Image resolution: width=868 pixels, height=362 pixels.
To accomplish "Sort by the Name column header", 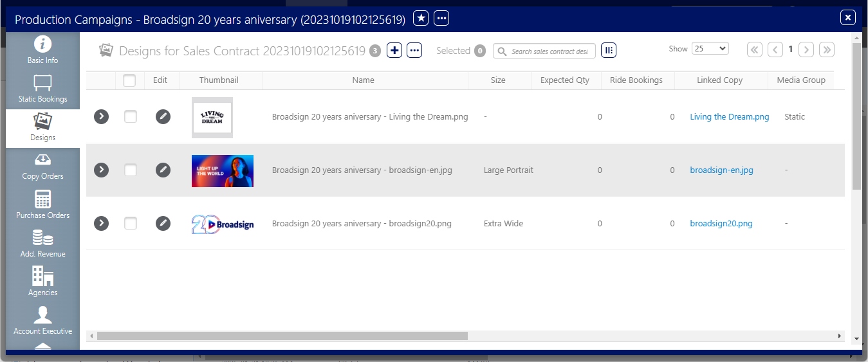I will pyautogui.click(x=363, y=80).
